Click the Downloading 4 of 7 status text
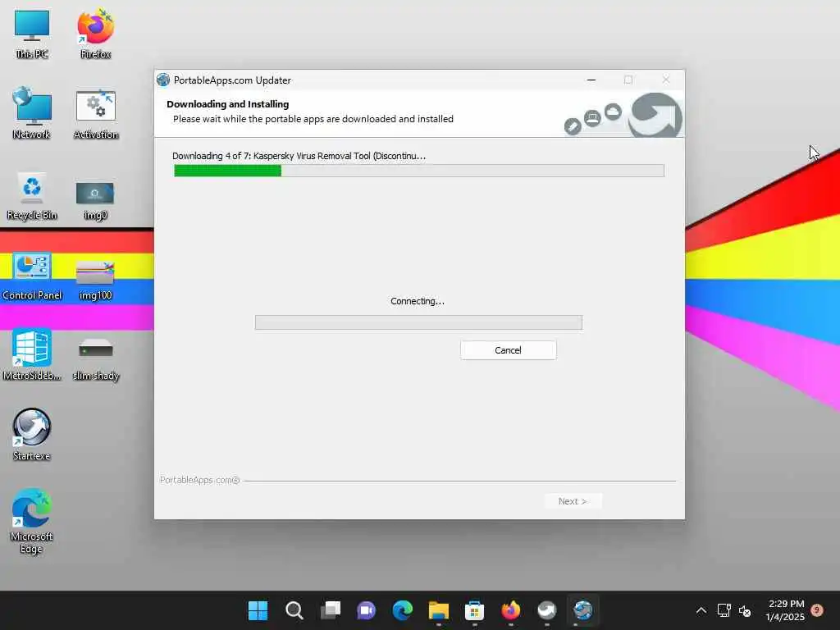Image resolution: width=840 pixels, height=630 pixels. [x=299, y=156]
